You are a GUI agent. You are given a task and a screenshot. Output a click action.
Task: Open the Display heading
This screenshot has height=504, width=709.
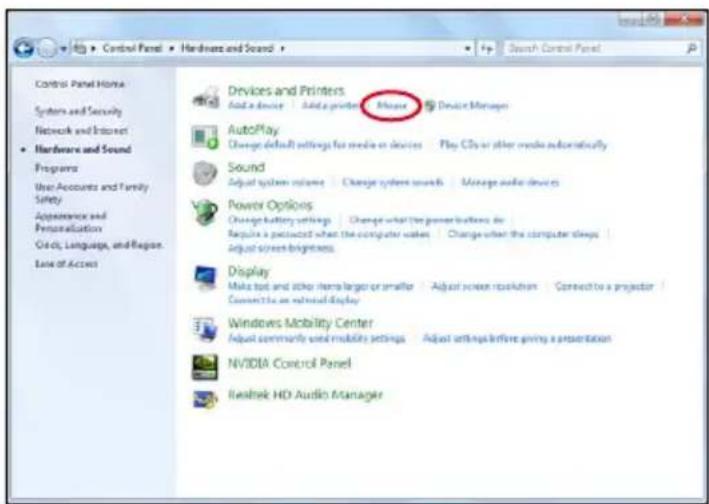(248, 272)
